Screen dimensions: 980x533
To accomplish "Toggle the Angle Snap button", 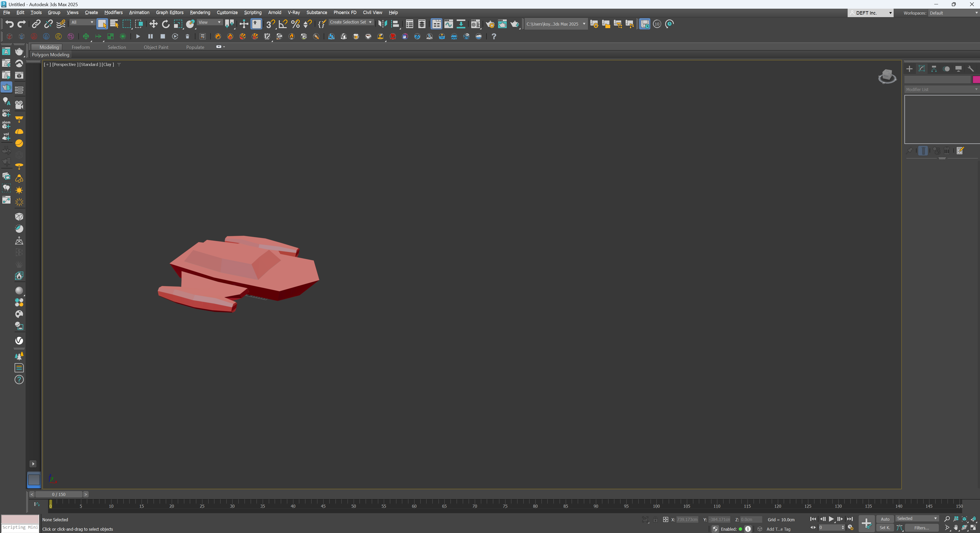I will [x=283, y=24].
